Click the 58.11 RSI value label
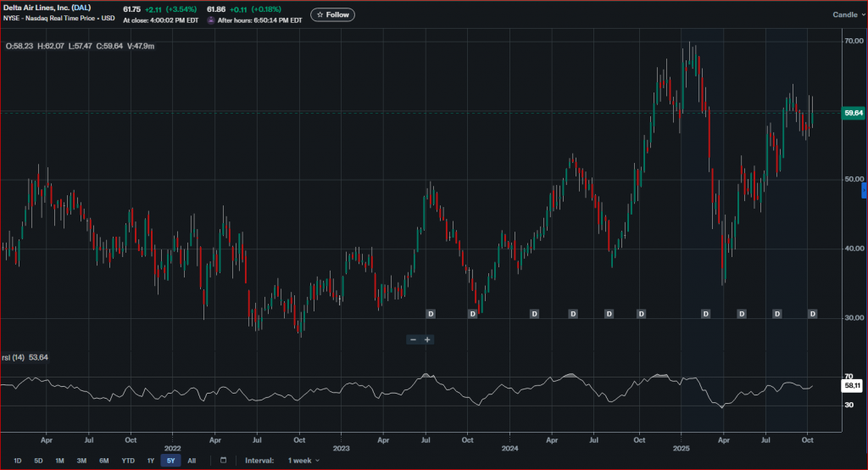 click(851, 385)
